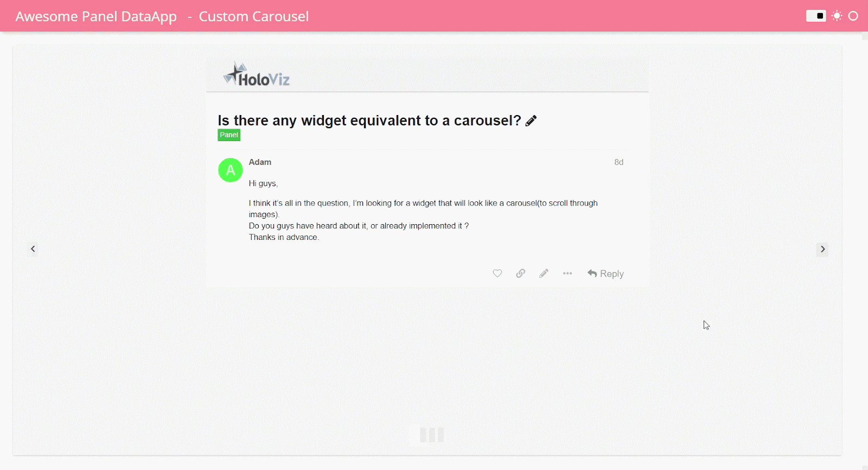This screenshot has width=868, height=470.
Task: Open the three-dots more actions menu
Action: pos(567,274)
